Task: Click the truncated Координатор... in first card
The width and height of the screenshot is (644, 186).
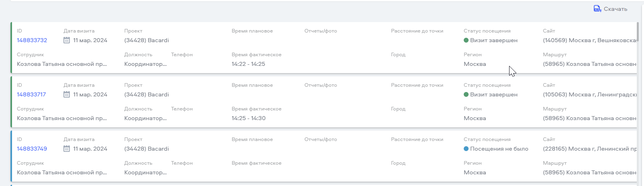Action: point(145,64)
